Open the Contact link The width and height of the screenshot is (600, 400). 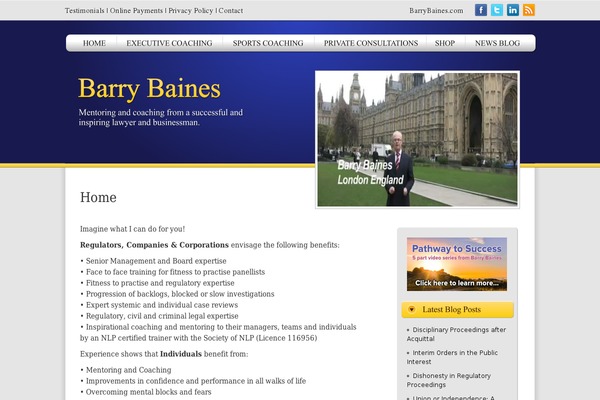point(231,11)
